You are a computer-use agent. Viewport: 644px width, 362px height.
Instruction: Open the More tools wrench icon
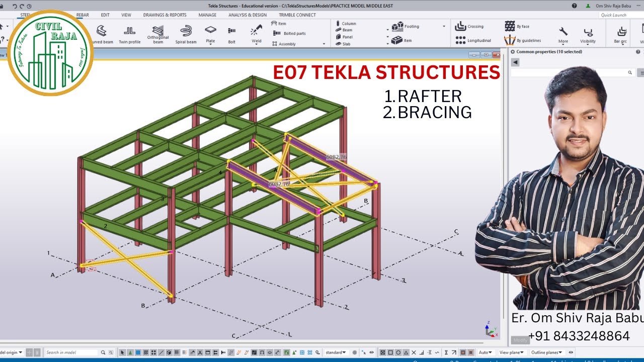coord(563,32)
